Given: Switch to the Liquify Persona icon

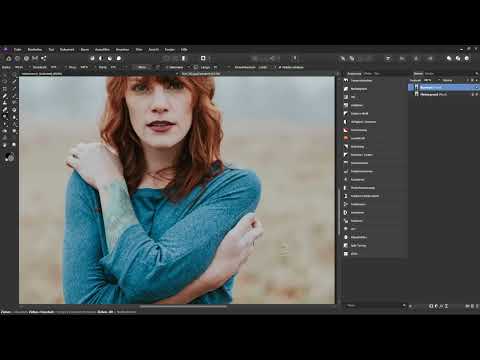Looking at the screenshot, I should 17,58.
